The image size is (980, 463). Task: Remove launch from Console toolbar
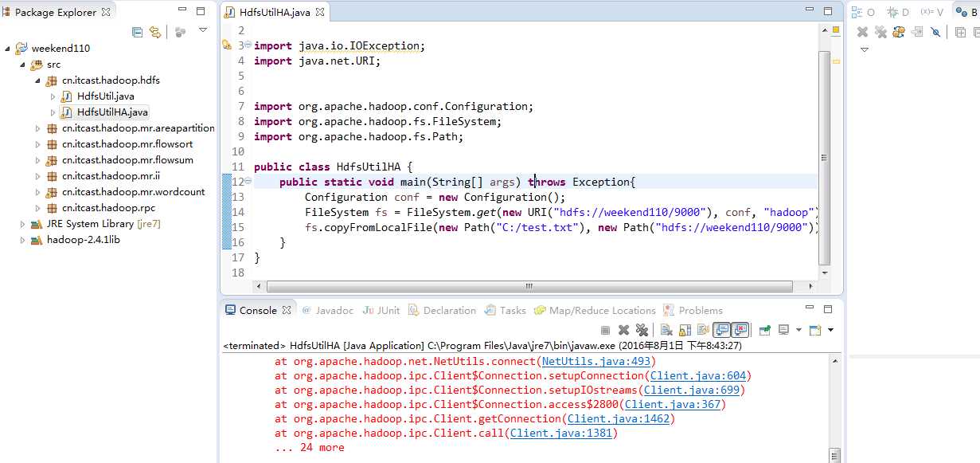click(623, 330)
